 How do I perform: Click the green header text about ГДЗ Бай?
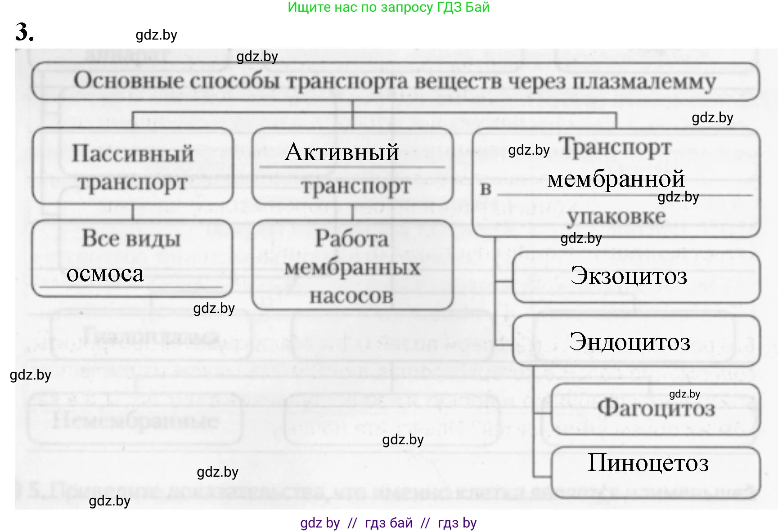(x=388, y=8)
